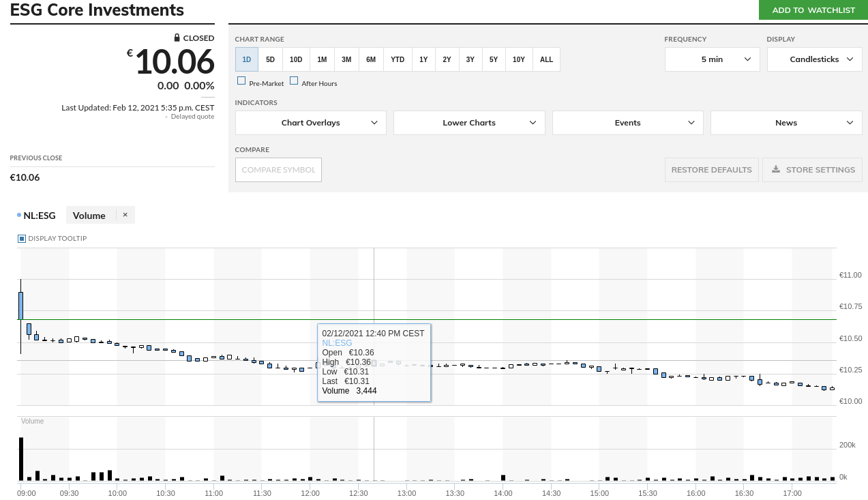Click the Previous Close value €10.06
Image resolution: width=868 pixels, height=500 pixels.
[x=25, y=177]
